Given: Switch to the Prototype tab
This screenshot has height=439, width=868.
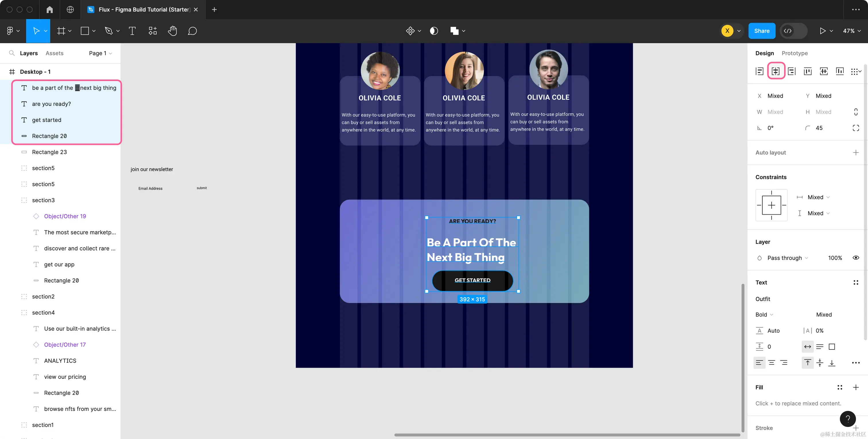Looking at the screenshot, I should click(794, 53).
